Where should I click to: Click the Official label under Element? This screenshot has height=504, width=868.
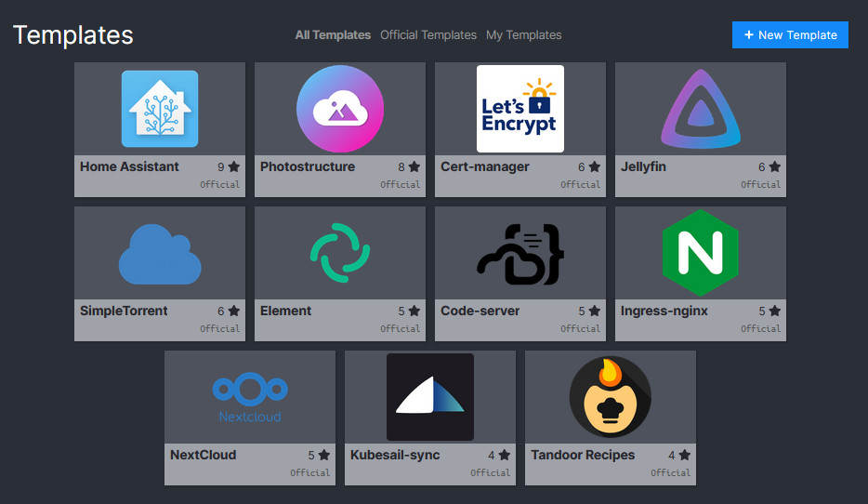pos(400,328)
